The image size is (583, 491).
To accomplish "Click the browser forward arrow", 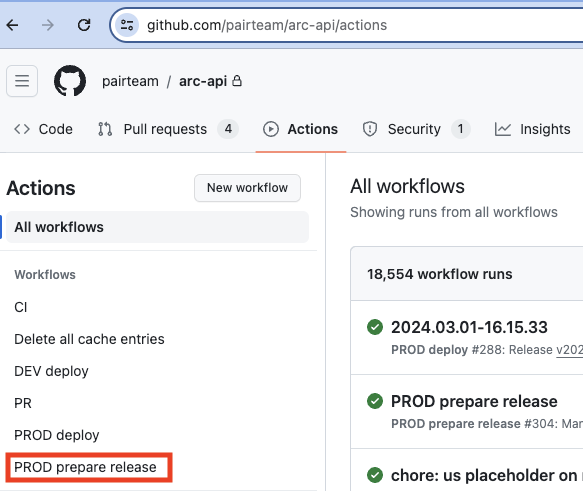I will point(48,25).
